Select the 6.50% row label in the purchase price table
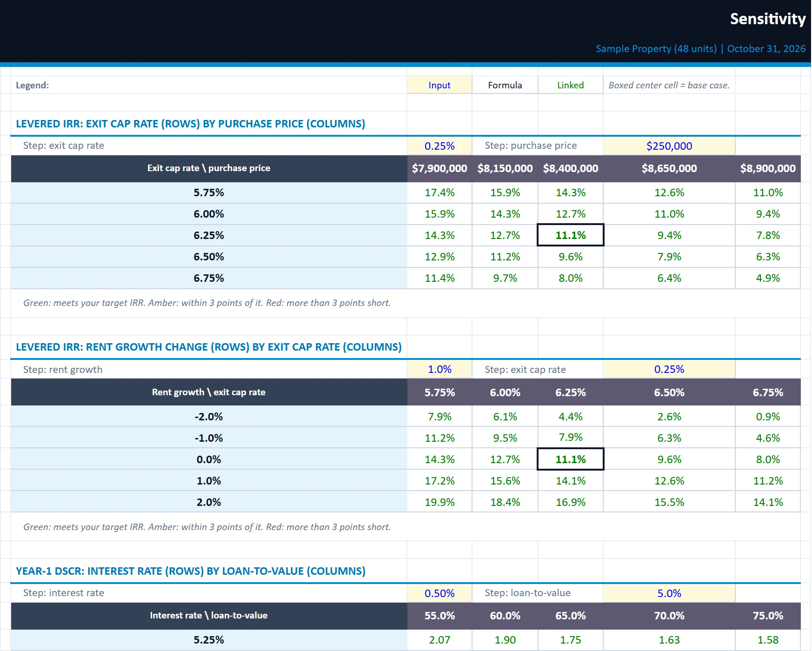812x651 pixels. (x=209, y=257)
